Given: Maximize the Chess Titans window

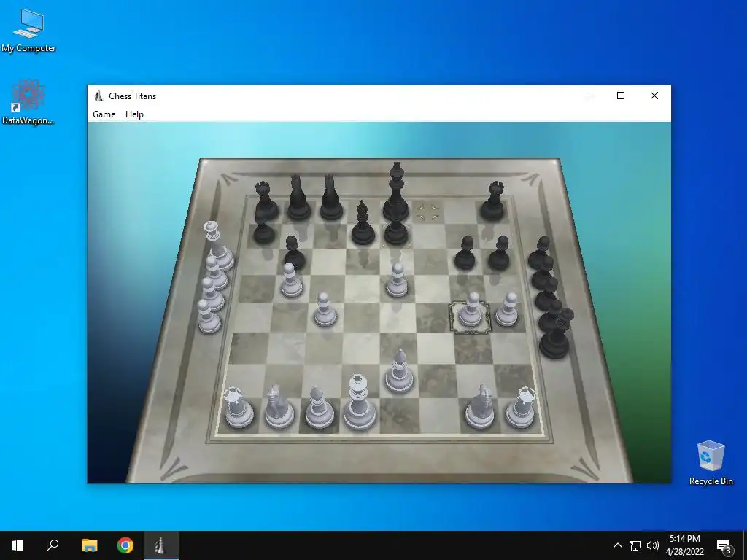Looking at the screenshot, I should tap(620, 96).
